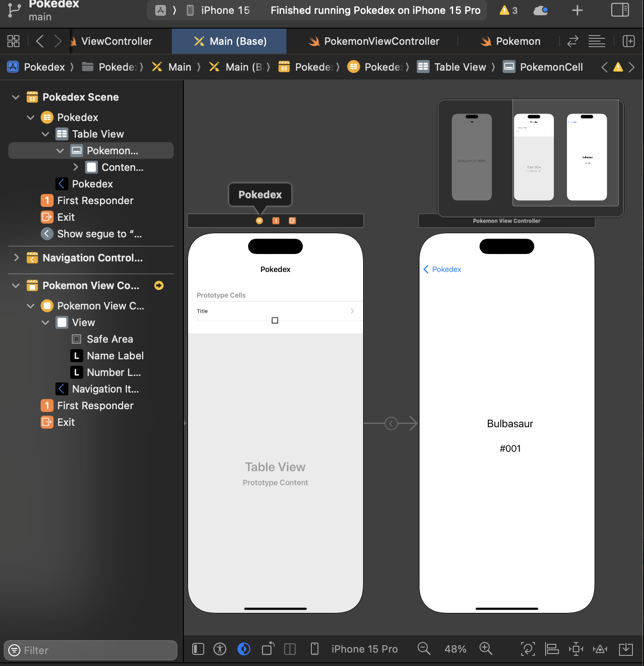Select First Responder under Pokemon View Controller Scene
644x666 pixels.
tap(91, 406)
